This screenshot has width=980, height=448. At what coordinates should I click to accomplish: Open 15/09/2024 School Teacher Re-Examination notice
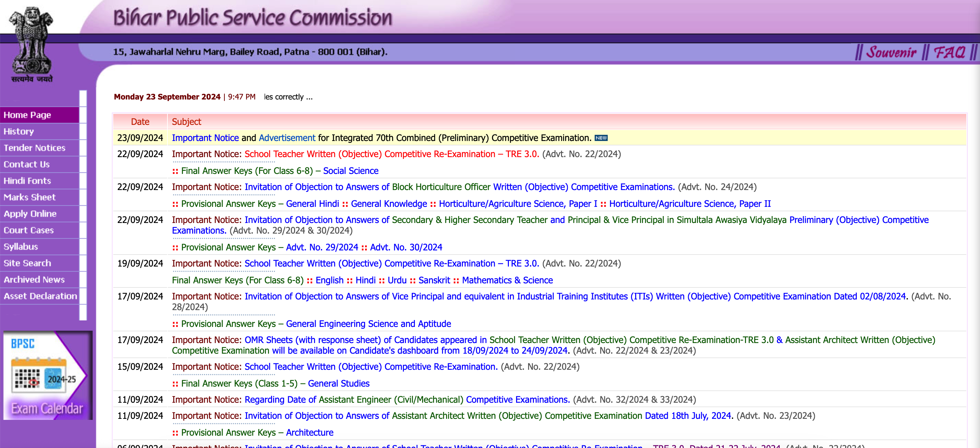(371, 367)
